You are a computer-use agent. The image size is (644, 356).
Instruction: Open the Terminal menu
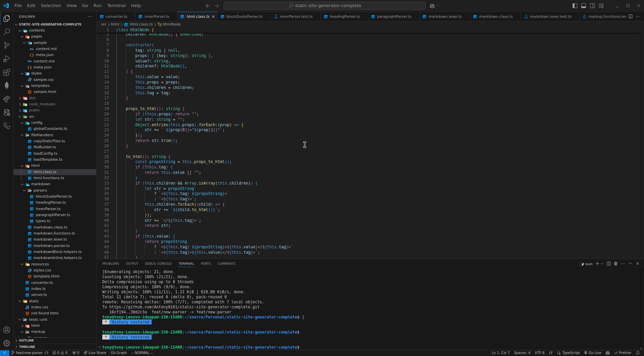pyautogui.click(x=116, y=6)
